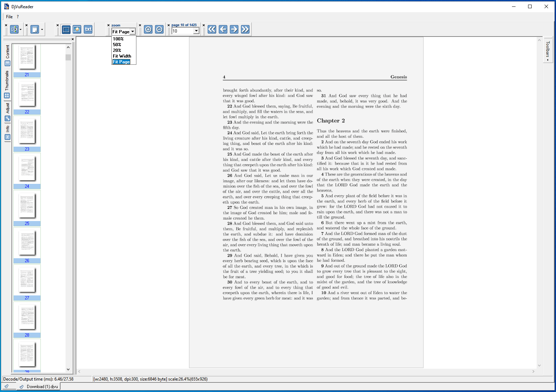Close the page layout toolbar
This screenshot has height=392, width=556.
coord(26,25)
